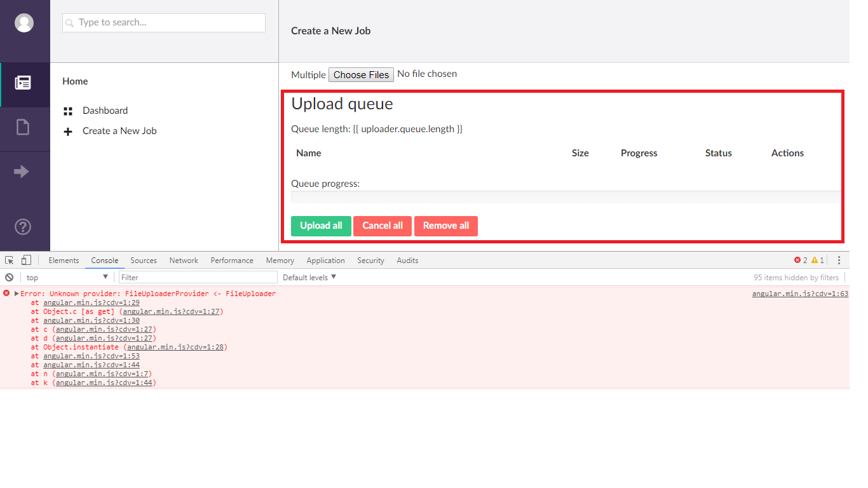The width and height of the screenshot is (868, 488).
Task: Open link in Object.c [as get] line
Action: pos(171,311)
